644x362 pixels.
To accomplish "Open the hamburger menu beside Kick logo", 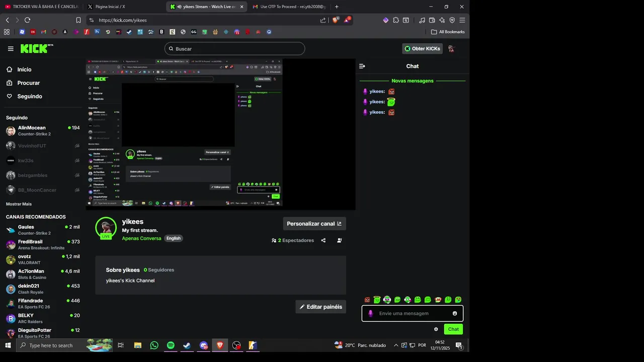I will [11, 49].
